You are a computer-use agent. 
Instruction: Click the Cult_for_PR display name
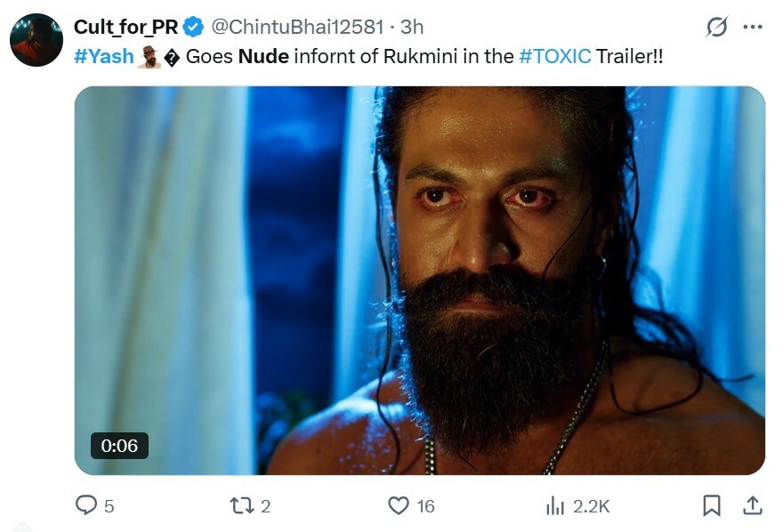coord(125,27)
